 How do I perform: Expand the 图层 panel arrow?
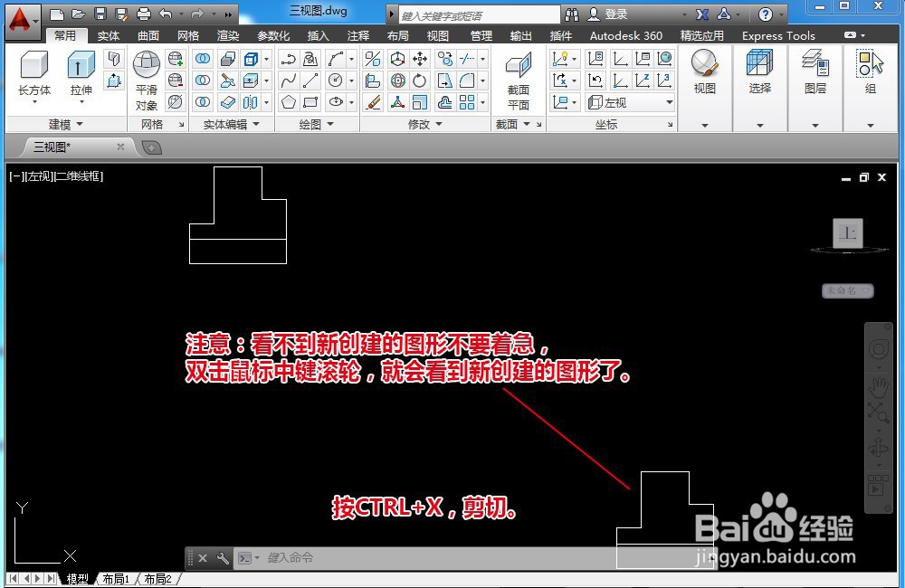point(815,125)
